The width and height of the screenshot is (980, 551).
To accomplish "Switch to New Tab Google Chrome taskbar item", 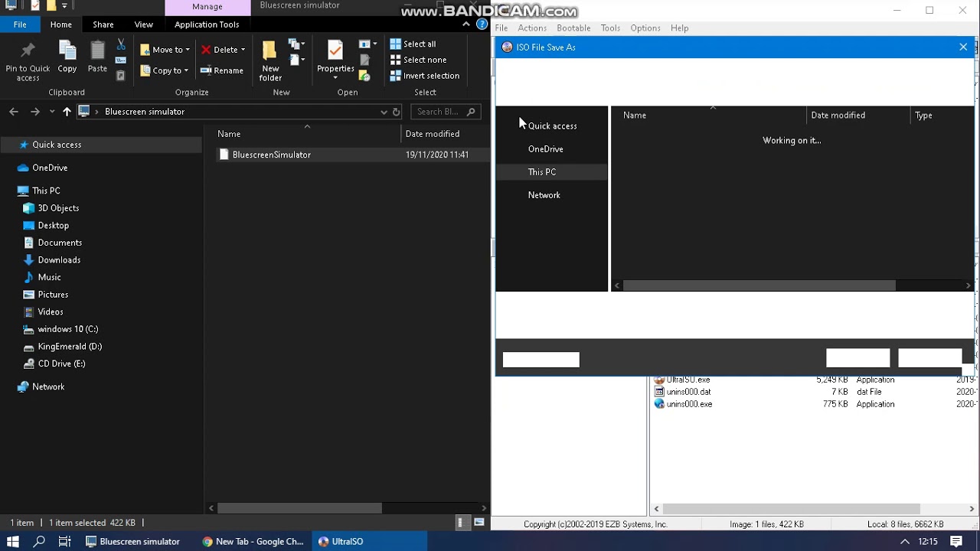I will (x=253, y=541).
